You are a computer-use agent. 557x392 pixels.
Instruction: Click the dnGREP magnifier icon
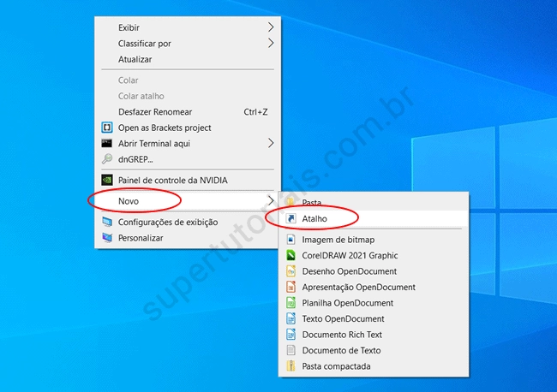[107, 159]
